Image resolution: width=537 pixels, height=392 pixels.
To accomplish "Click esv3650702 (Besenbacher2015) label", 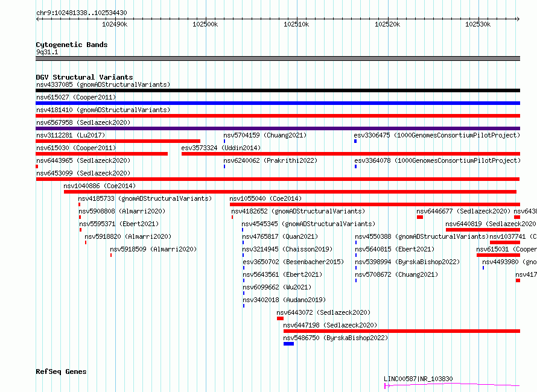I will 293,262.
